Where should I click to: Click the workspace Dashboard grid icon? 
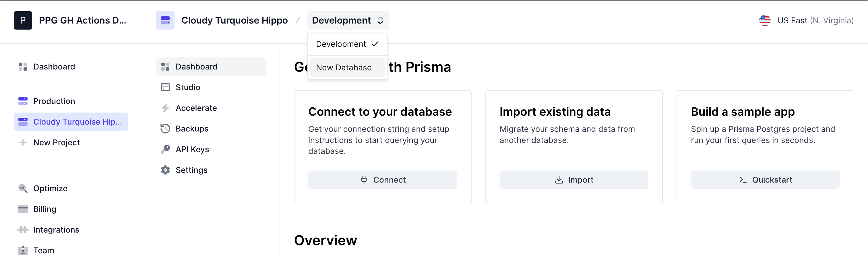[23, 67]
